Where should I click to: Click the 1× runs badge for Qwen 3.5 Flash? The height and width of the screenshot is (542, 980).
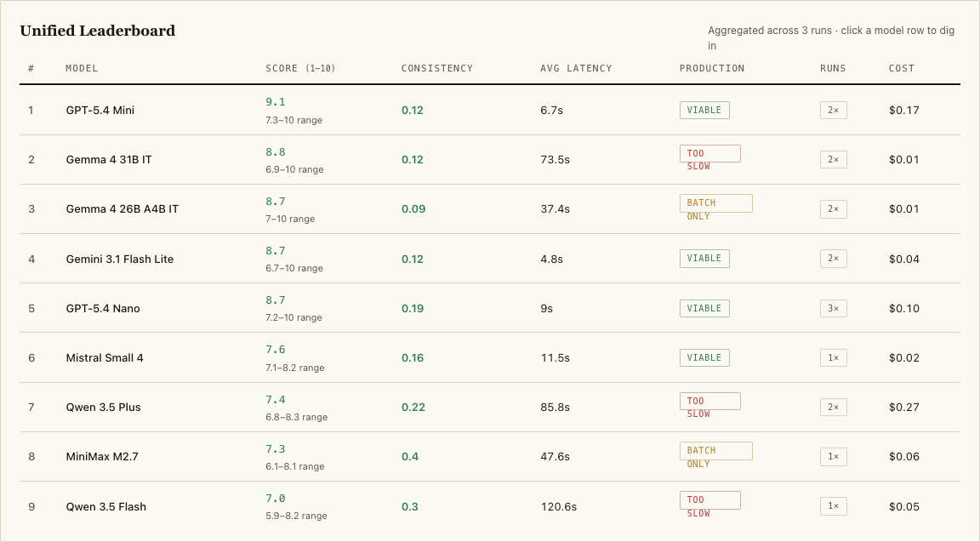833,505
